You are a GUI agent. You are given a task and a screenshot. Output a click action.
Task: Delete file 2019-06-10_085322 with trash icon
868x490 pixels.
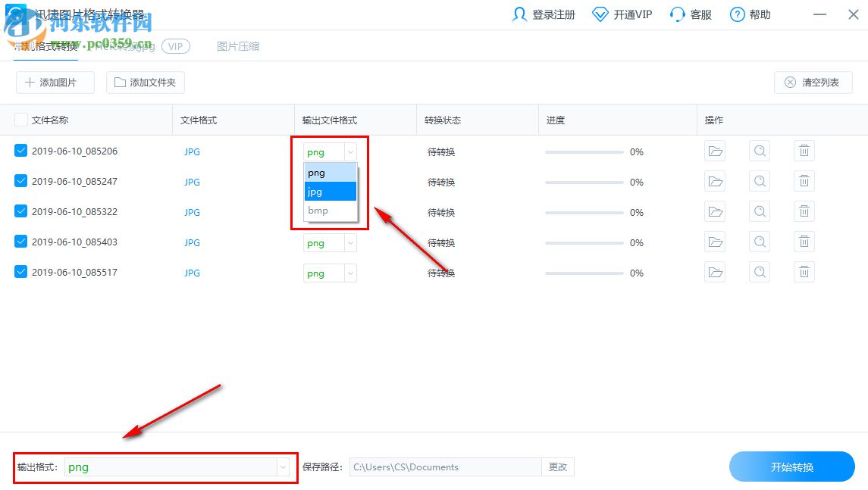point(804,212)
